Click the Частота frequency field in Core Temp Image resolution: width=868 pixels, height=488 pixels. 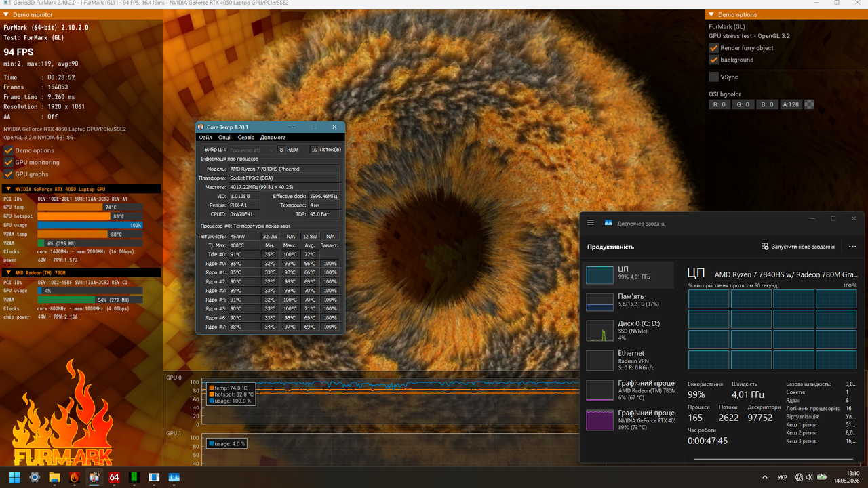point(283,187)
